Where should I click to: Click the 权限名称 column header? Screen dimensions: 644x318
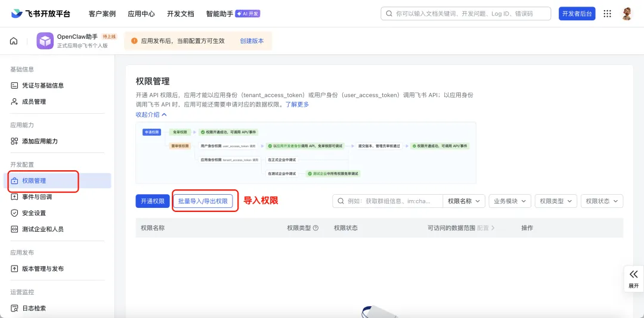click(153, 227)
